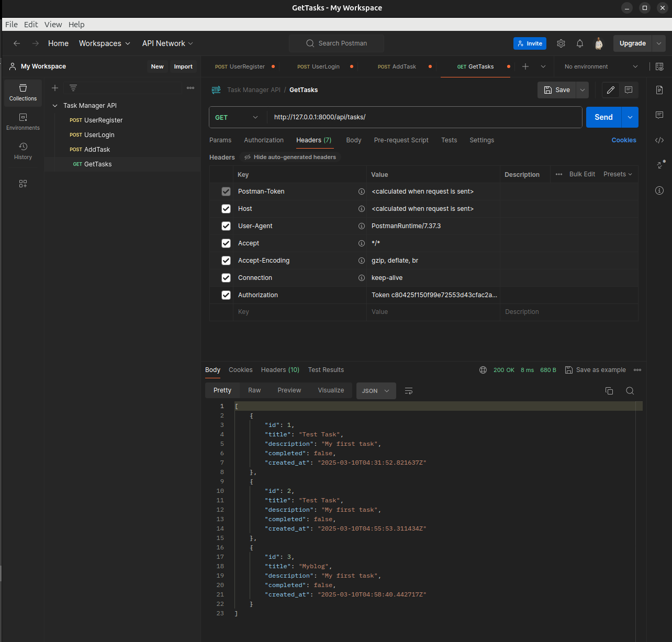Screen dimensions: 672x642
Task: Open the configure workspace sidebar grid icon
Action: (23, 184)
